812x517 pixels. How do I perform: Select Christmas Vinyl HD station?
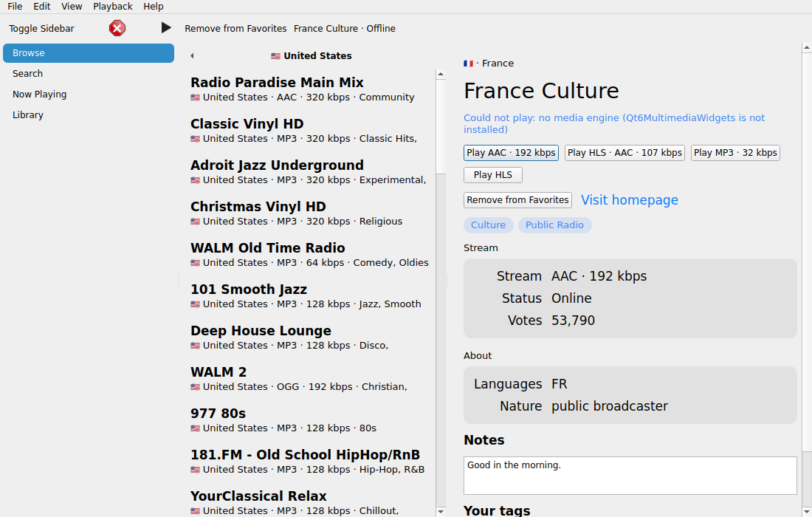pyautogui.click(x=310, y=213)
